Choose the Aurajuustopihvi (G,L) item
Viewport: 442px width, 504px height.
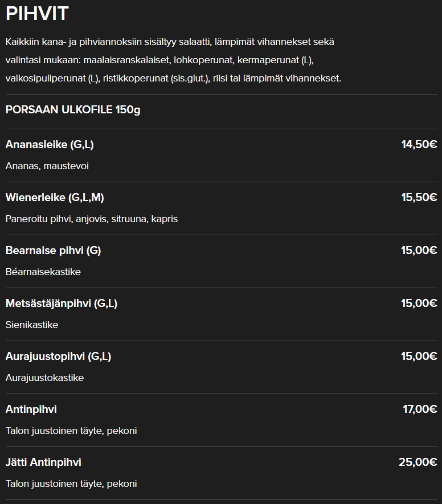pyautogui.click(x=59, y=357)
